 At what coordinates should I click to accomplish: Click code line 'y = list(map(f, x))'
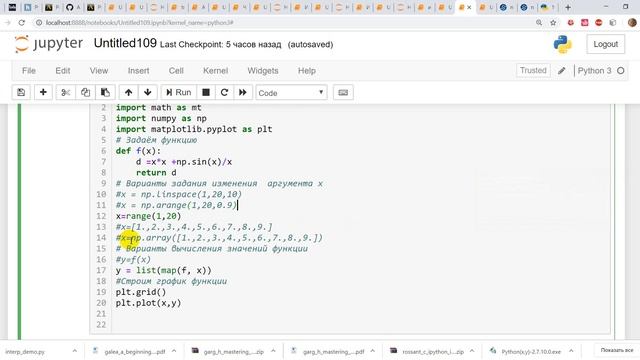click(x=163, y=270)
